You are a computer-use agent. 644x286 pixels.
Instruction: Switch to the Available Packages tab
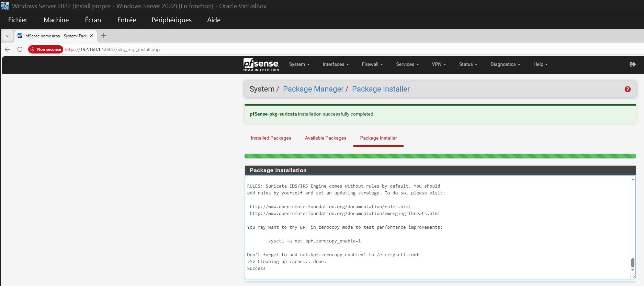(x=326, y=138)
